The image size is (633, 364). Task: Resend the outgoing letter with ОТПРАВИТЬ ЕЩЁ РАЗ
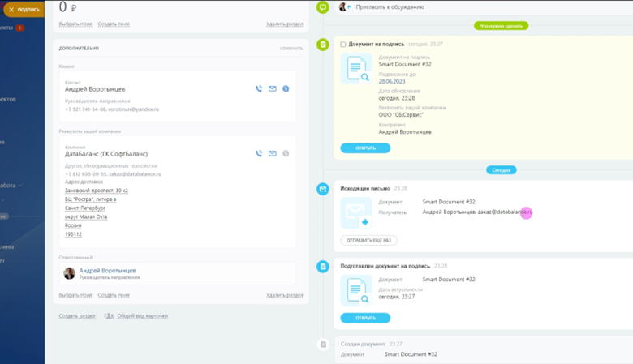[368, 240]
